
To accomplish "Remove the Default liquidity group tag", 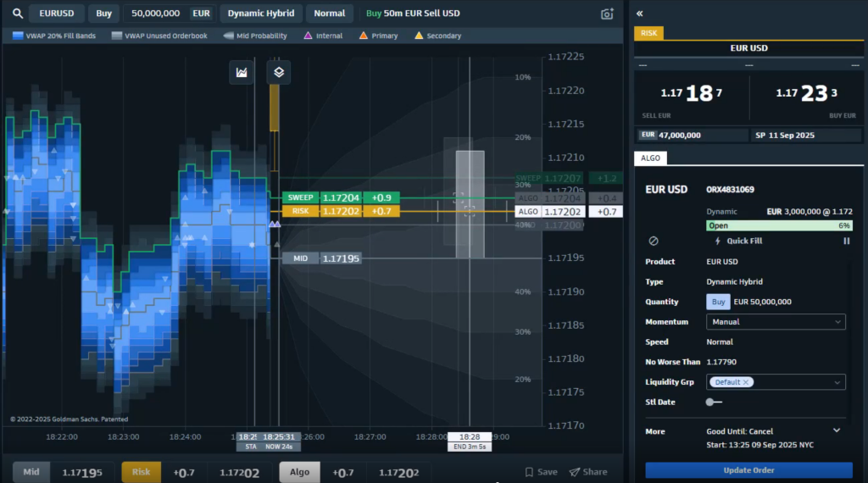I will 746,382.
